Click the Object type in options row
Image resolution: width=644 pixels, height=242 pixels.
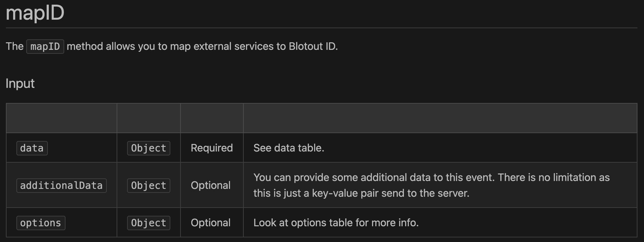click(149, 223)
